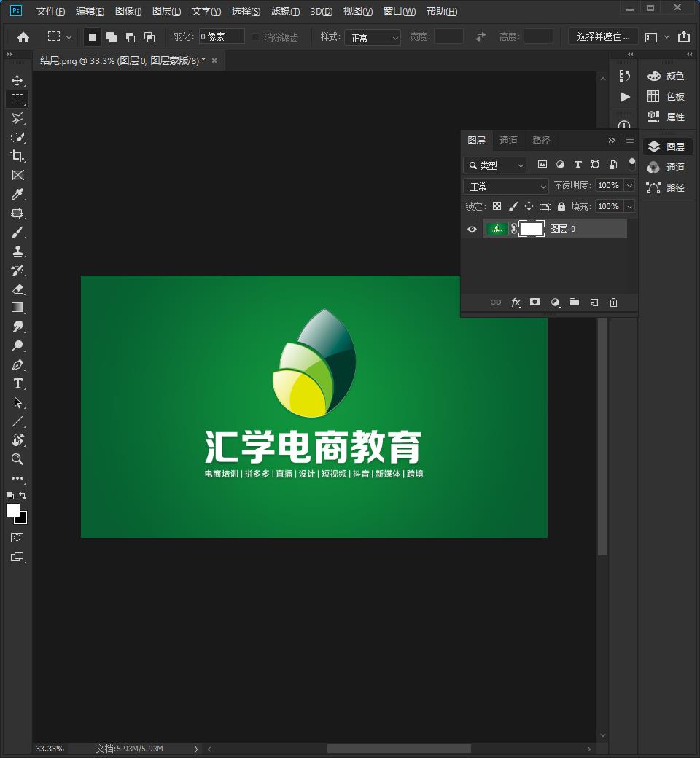Open the 属性 panel button

(666, 117)
